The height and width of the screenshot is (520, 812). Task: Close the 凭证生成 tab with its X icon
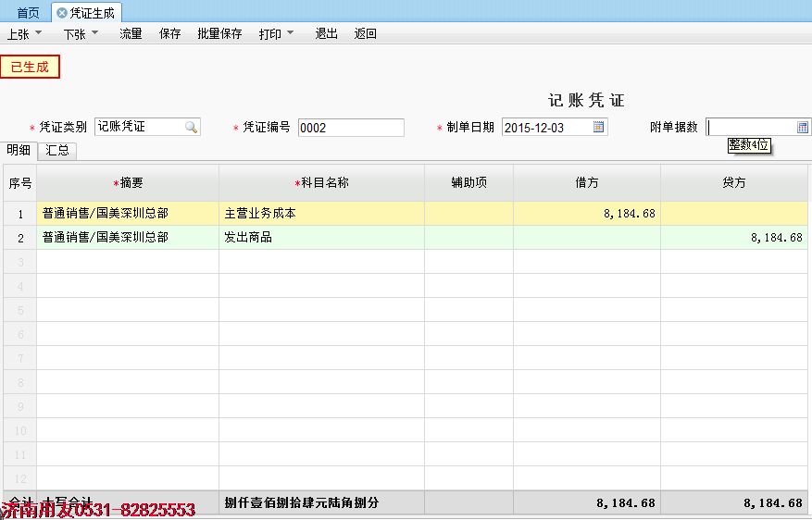point(62,13)
